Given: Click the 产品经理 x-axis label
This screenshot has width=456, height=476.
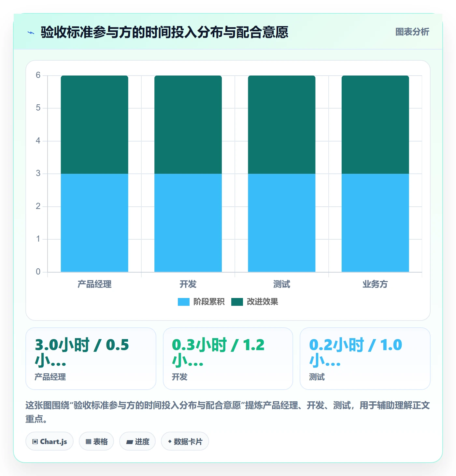Looking at the screenshot, I should (x=94, y=284).
